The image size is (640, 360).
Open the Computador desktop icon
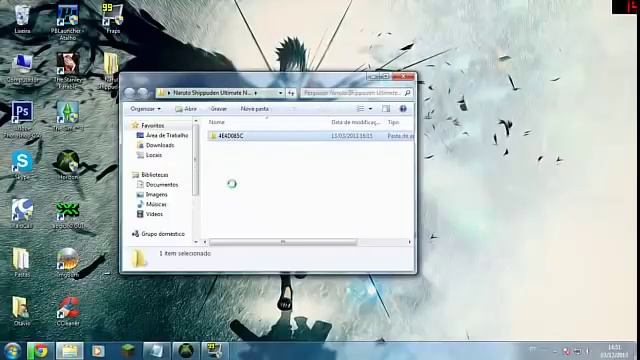tap(22, 68)
